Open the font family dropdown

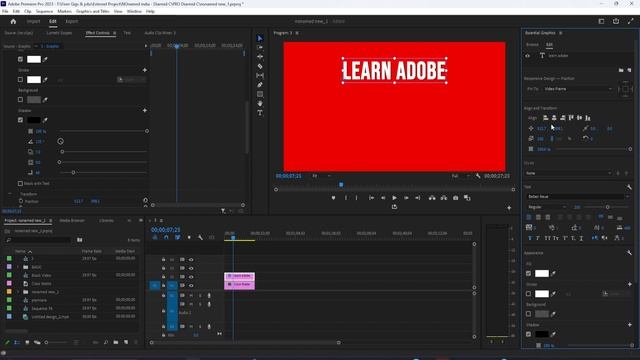578,197
